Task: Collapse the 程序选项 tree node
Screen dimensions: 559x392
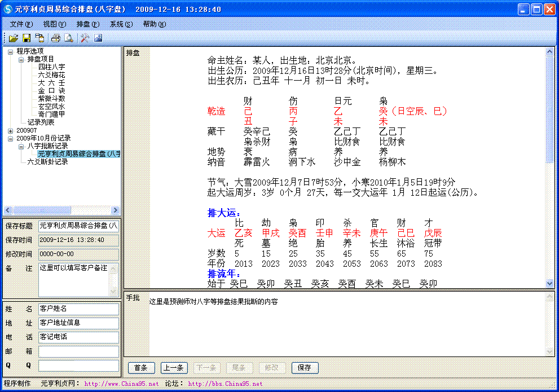Action: pos(10,52)
